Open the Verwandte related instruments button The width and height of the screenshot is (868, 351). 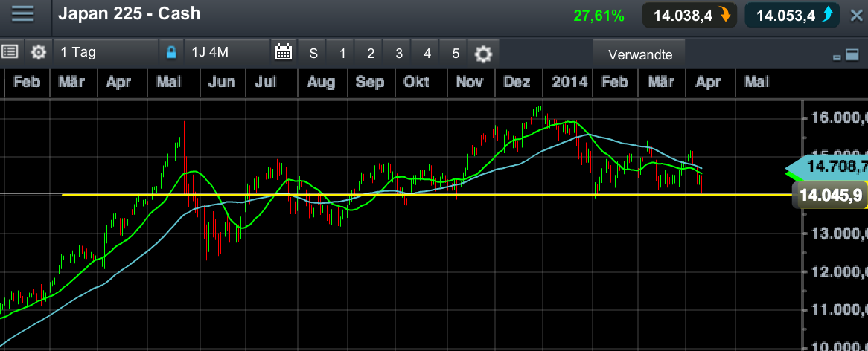point(640,54)
